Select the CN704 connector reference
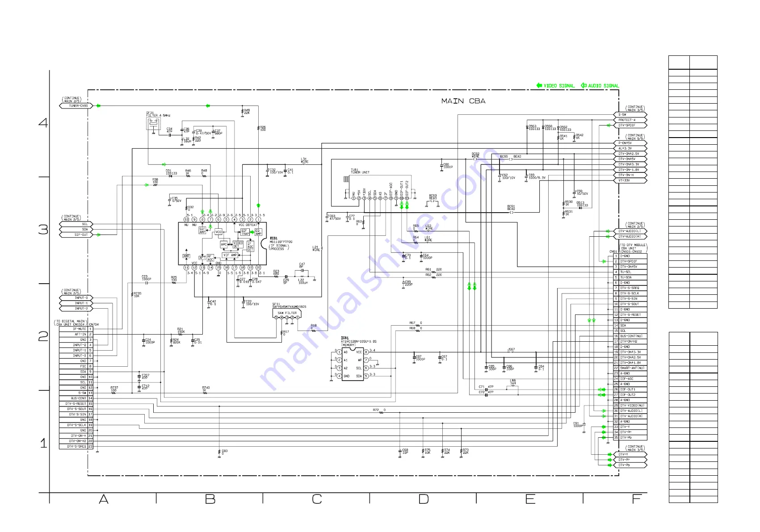This screenshot has height=532, width=760. click(94, 324)
